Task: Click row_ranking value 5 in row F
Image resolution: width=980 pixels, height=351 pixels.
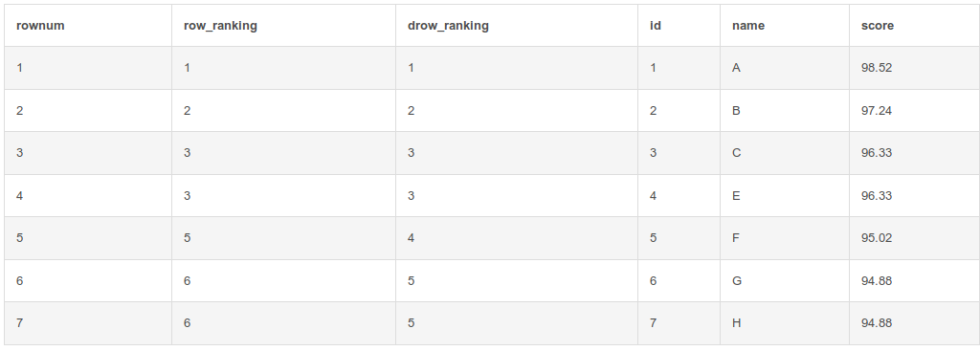Action: coord(283,238)
